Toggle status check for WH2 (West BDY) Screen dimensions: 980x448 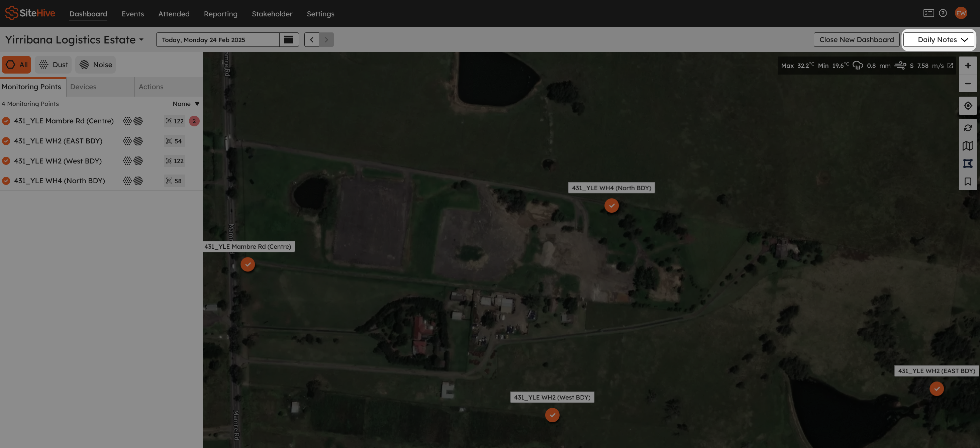point(6,161)
